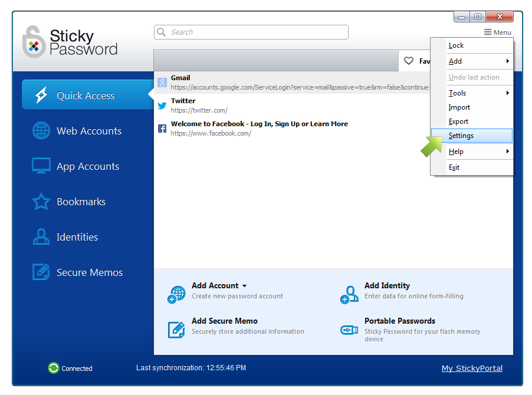
Task: Click the Last synchronization time text
Action: (x=191, y=367)
